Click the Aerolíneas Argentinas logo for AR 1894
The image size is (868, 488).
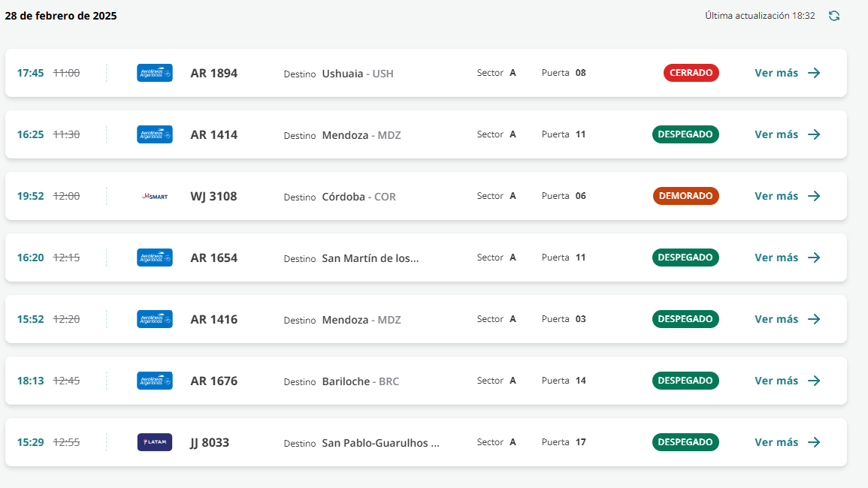155,73
